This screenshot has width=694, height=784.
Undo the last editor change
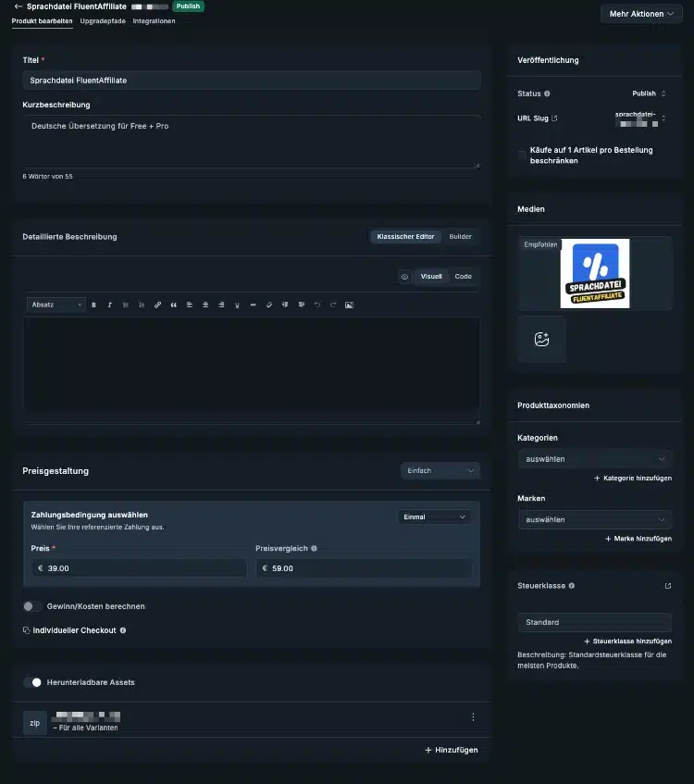pos(317,305)
